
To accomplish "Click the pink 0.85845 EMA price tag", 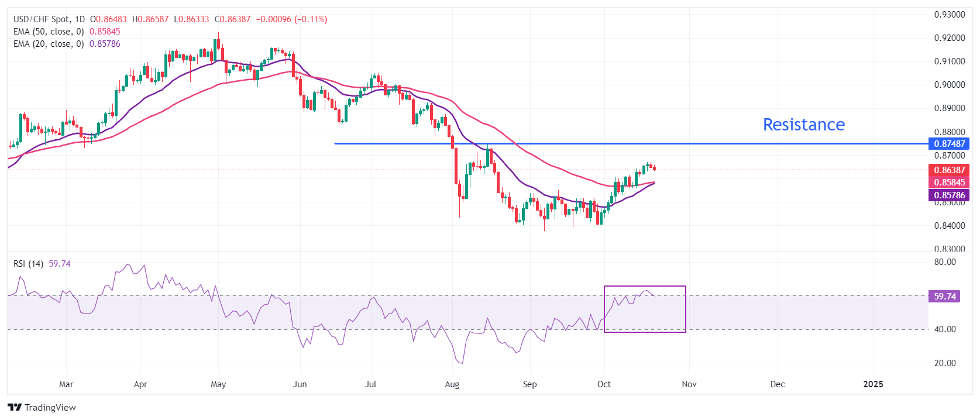I will 949,183.
